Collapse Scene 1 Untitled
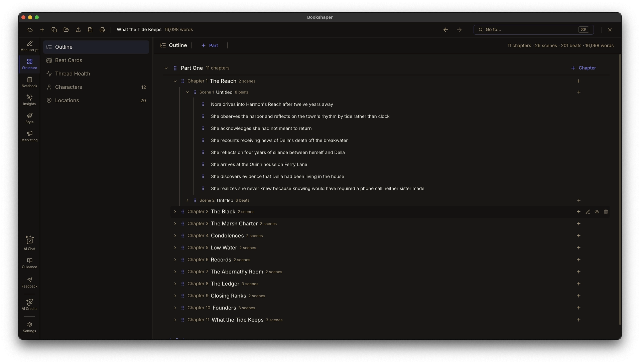 pyautogui.click(x=187, y=92)
